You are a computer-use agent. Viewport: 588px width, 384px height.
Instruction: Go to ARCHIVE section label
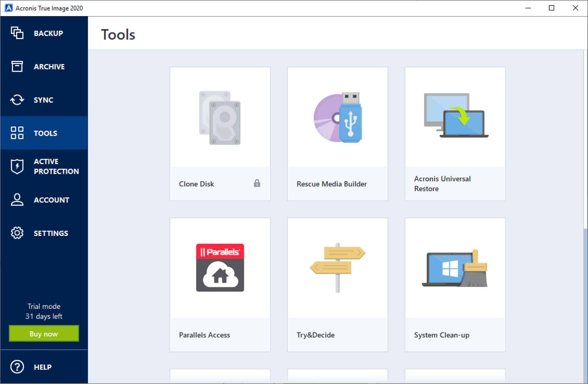pyautogui.click(x=49, y=67)
